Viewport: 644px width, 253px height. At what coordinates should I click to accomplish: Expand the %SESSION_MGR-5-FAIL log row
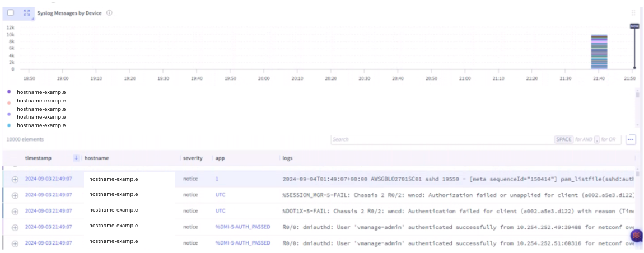[15, 195]
